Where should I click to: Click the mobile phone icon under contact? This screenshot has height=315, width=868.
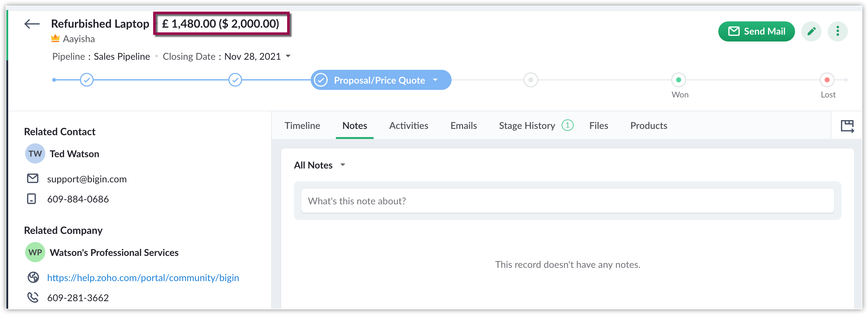(x=32, y=199)
